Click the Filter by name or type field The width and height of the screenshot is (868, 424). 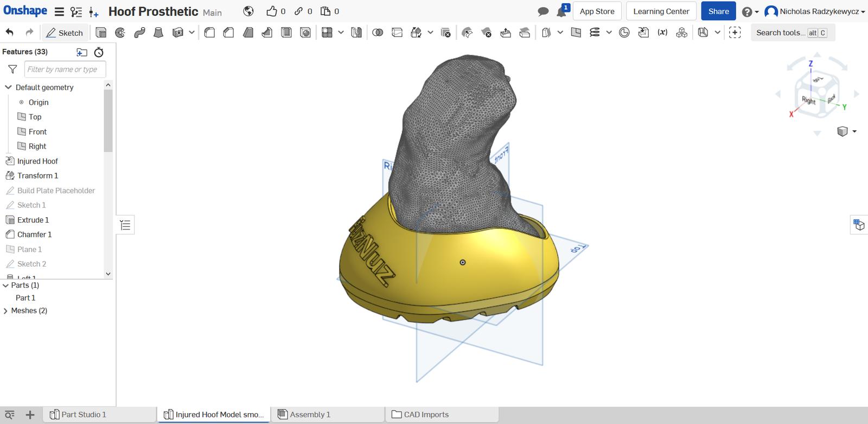(65, 69)
